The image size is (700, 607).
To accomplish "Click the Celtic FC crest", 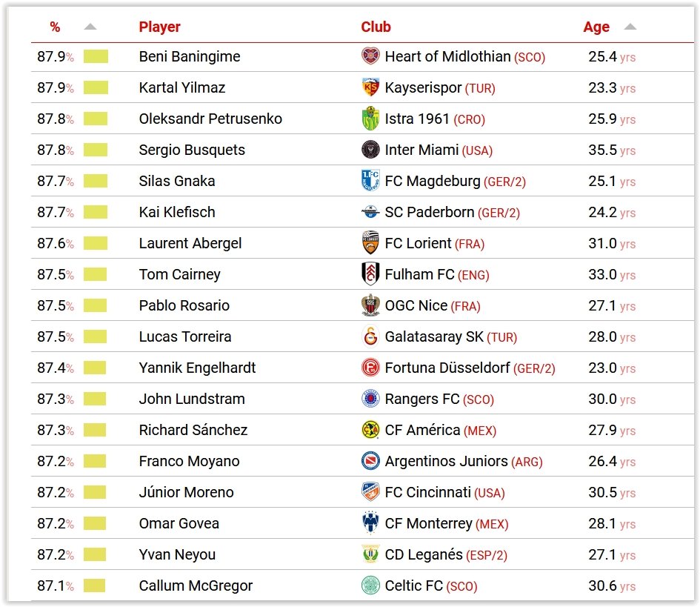I will [x=370, y=586].
